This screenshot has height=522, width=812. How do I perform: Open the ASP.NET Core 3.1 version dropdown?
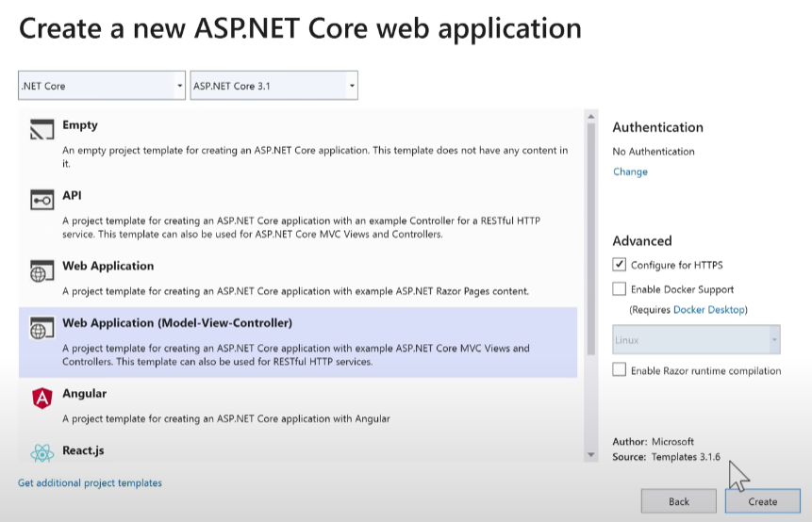[273, 86]
